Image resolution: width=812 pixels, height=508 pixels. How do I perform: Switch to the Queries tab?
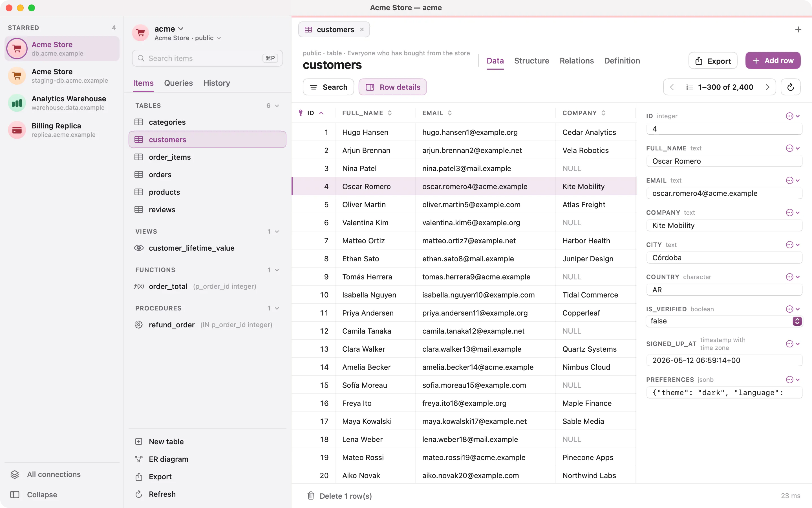tap(178, 83)
